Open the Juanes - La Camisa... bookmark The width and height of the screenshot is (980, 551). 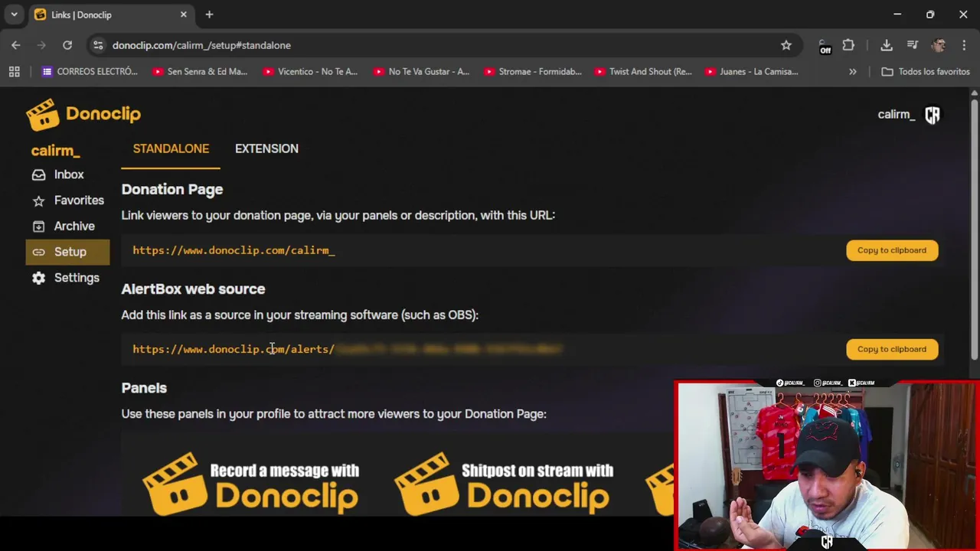[751, 72]
